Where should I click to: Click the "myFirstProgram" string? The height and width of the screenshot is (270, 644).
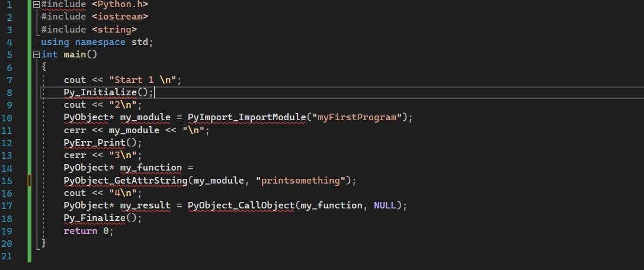point(357,117)
